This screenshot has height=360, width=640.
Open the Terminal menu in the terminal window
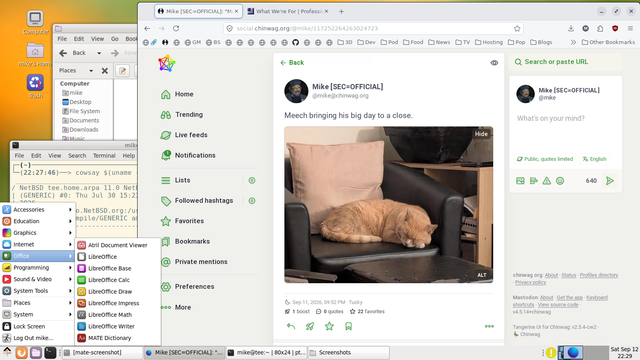click(x=104, y=156)
